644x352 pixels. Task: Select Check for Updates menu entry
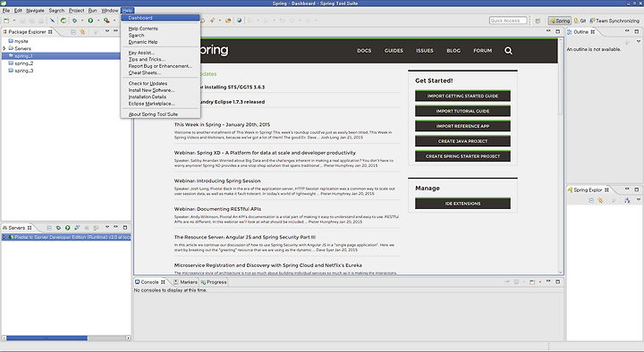point(160,83)
